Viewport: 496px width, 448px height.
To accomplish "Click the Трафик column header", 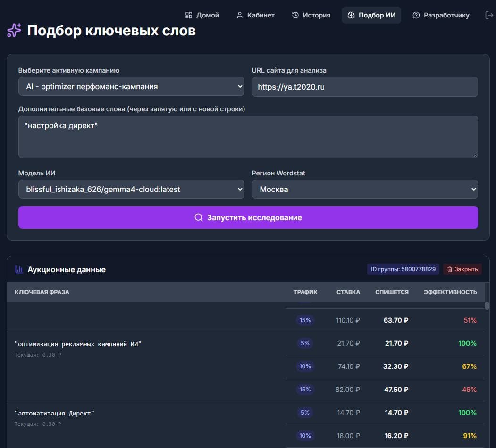I will coord(305,292).
